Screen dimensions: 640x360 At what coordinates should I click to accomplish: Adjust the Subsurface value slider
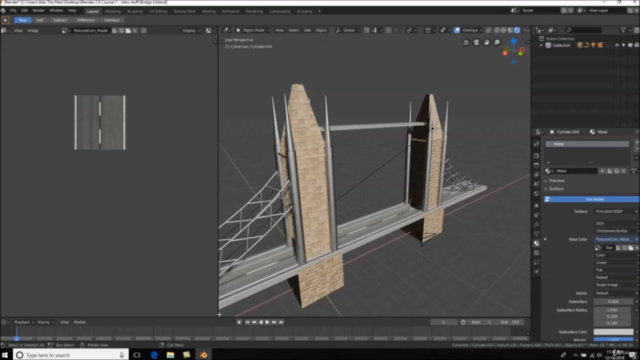coord(613,302)
